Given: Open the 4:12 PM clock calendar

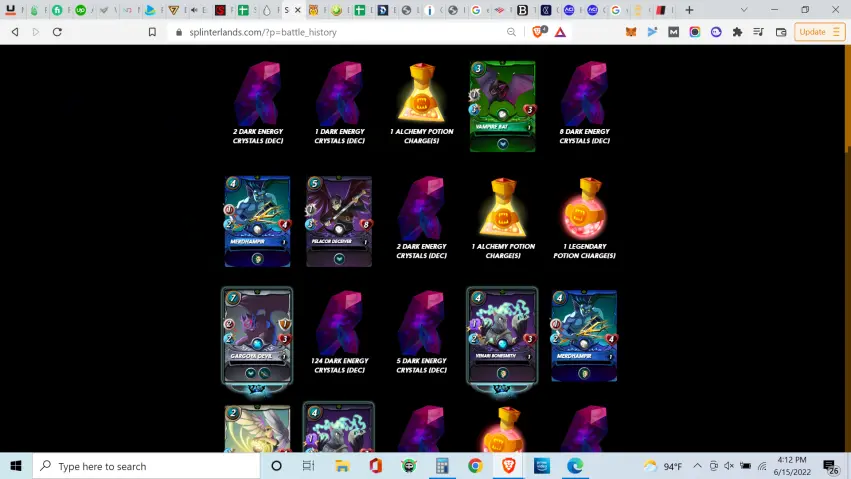Looking at the screenshot, I should 792,466.
